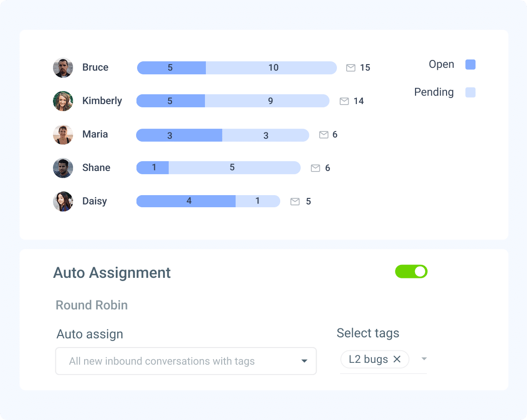
Task: Click Bruce's profile avatar
Action: [63, 67]
